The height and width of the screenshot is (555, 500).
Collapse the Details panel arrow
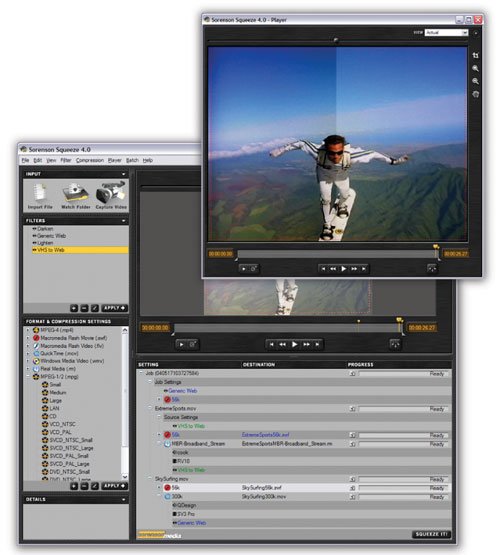(123, 499)
